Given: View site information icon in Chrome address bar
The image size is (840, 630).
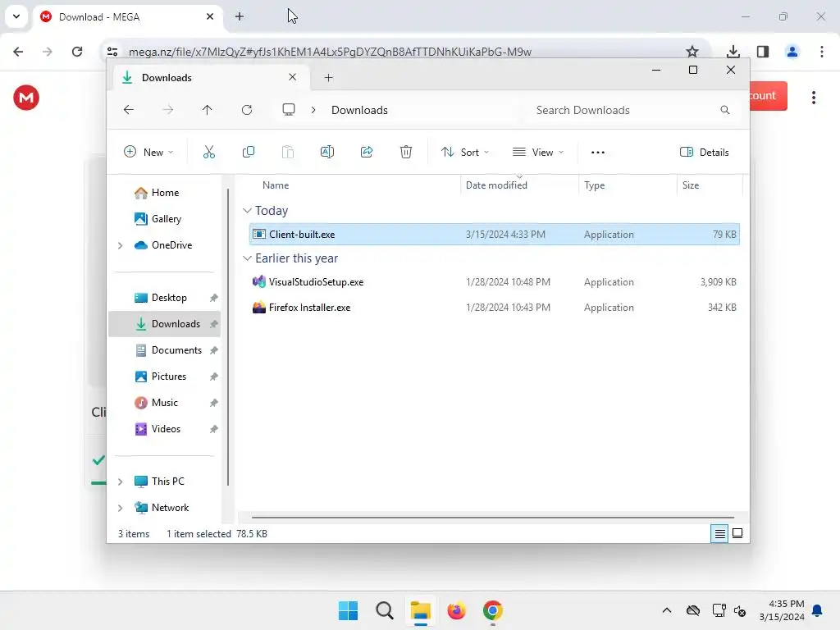Looking at the screenshot, I should pyautogui.click(x=112, y=52).
